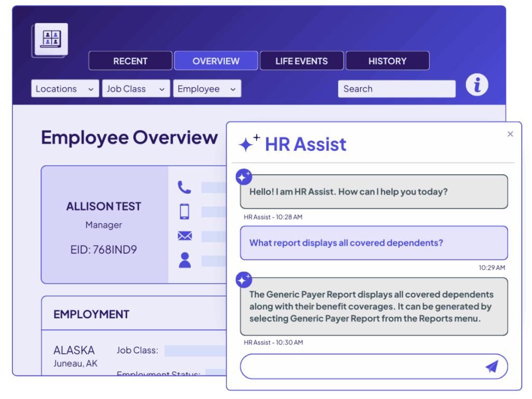This screenshot has height=399, width=532.
Task: Select the Overview tab
Action: [216, 61]
